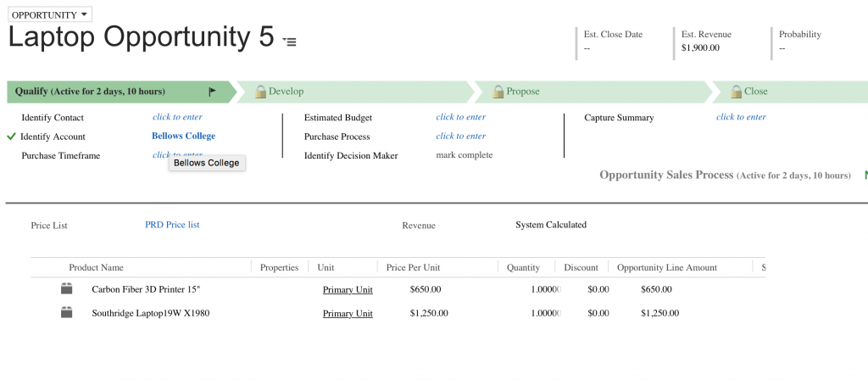This screenshot has width=868, height=380.
Task: Open the record list menu icon beside title
Action: click(x=290, y=42)
